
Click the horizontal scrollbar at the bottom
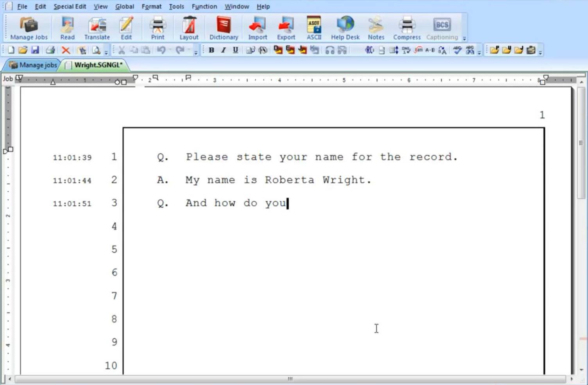click(x=289, y=379)
